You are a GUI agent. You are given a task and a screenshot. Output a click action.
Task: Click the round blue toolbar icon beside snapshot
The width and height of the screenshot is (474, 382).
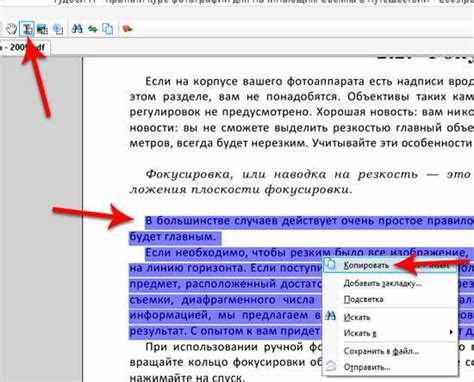coord(58,29)
